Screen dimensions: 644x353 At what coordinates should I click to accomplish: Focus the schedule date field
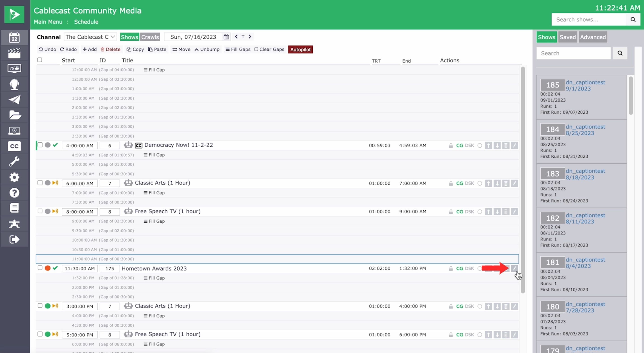point(193,37)
